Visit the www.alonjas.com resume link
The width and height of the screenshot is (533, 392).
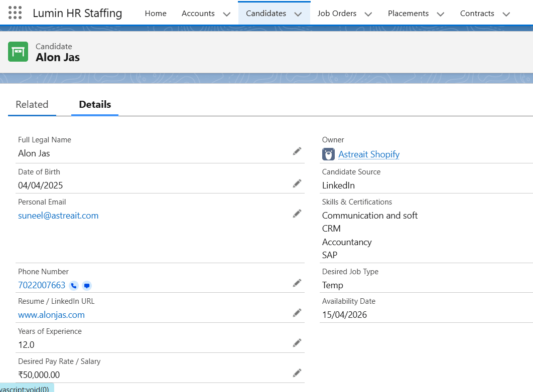[x=51, y=314]
